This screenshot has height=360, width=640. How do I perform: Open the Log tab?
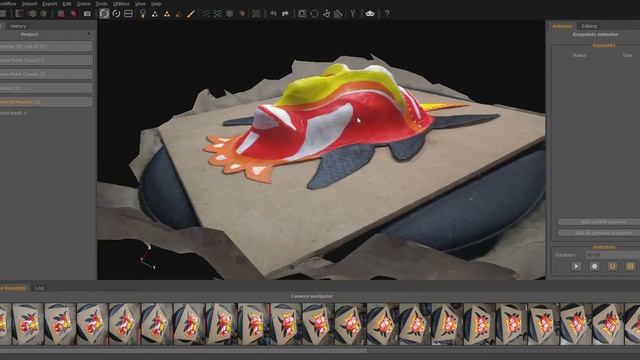click(x=39, y=288)
